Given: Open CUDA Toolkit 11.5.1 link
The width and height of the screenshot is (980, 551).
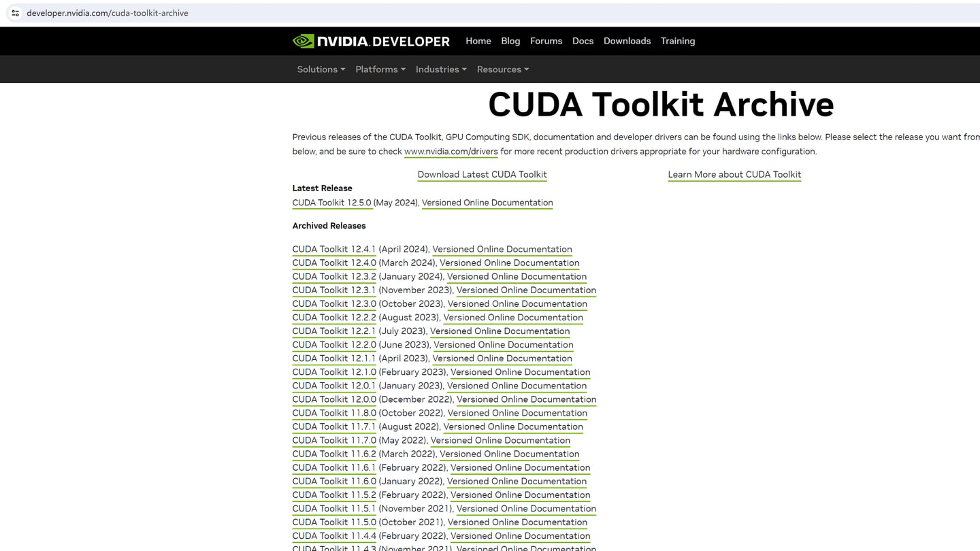Looking at the screenshot, I should (334, 507).
